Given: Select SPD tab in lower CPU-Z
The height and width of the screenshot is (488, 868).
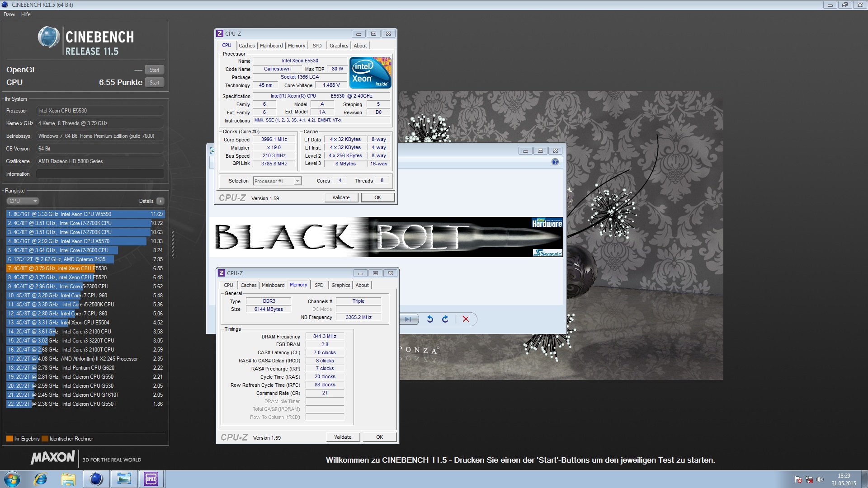Looking at the screenshot, I should (x=319, y=285).
